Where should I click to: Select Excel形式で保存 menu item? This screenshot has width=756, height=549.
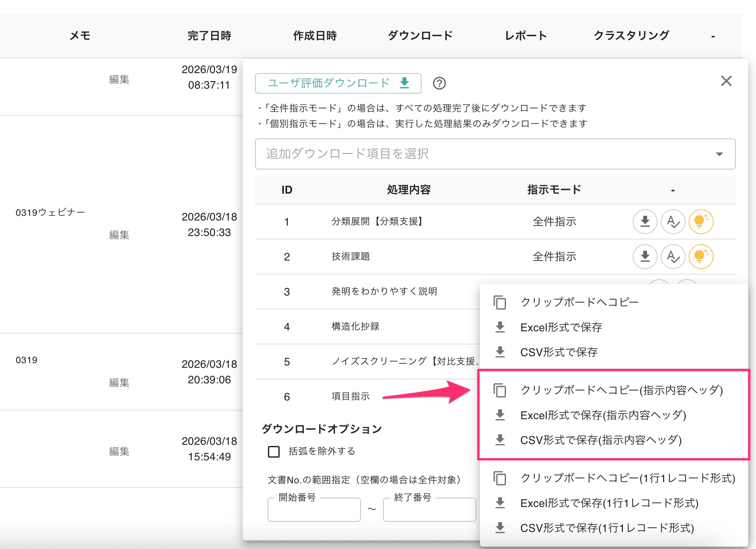614,327
